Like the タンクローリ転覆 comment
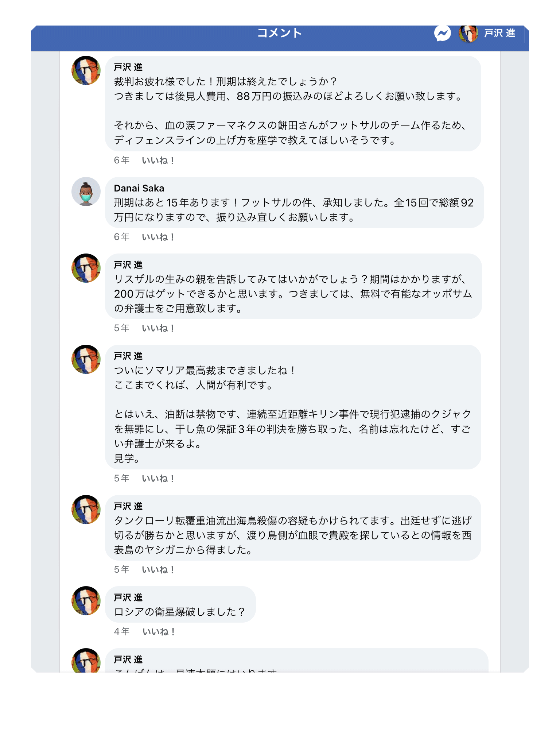Viewport: 560px width, 747px height. 158,570
